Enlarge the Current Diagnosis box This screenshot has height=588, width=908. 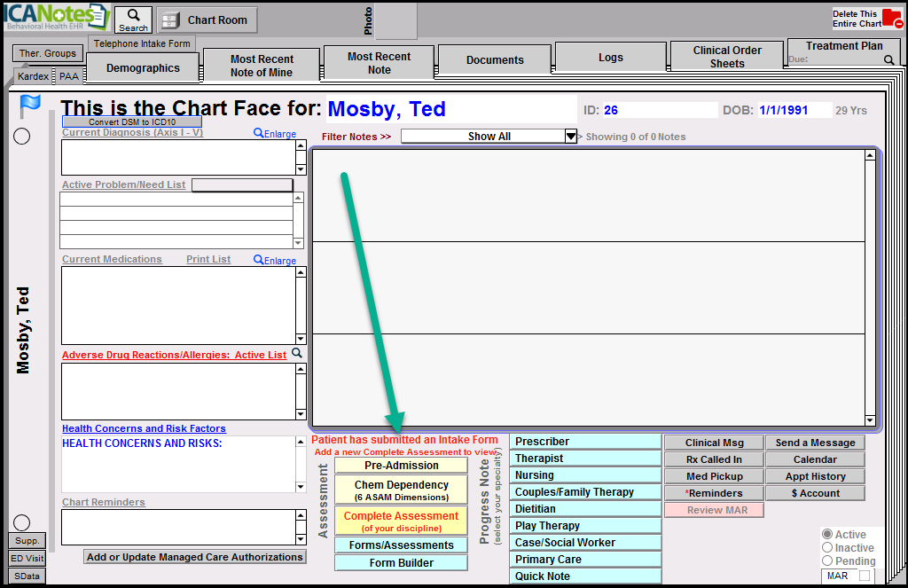275,134
